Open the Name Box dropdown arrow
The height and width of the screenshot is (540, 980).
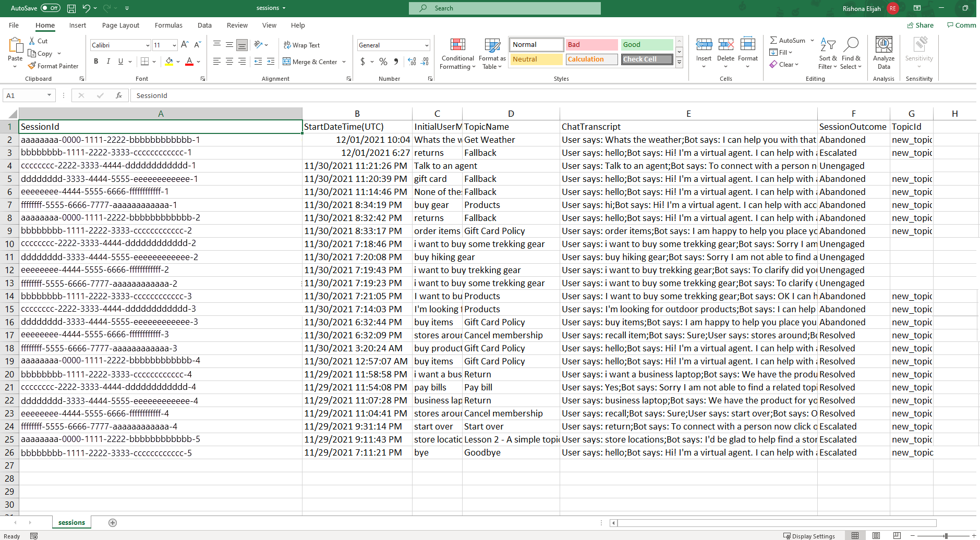click(x=49, y=95)
